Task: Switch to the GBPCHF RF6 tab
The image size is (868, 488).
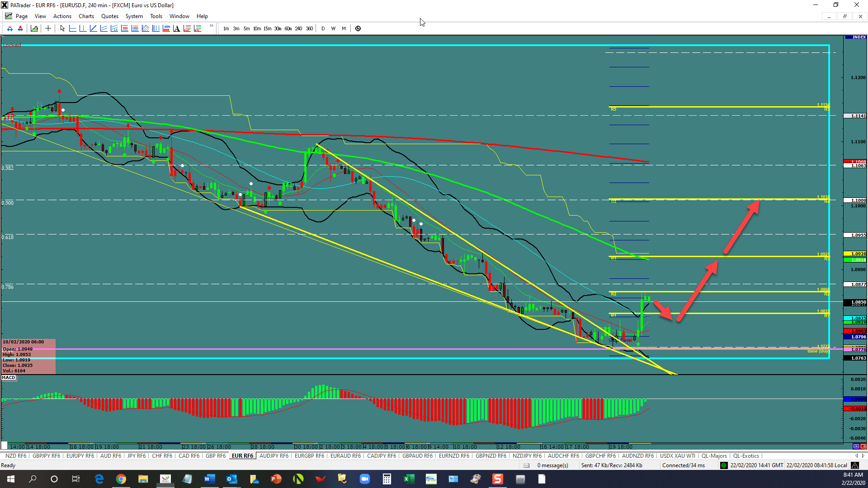Action: click(x=600, y=456)
